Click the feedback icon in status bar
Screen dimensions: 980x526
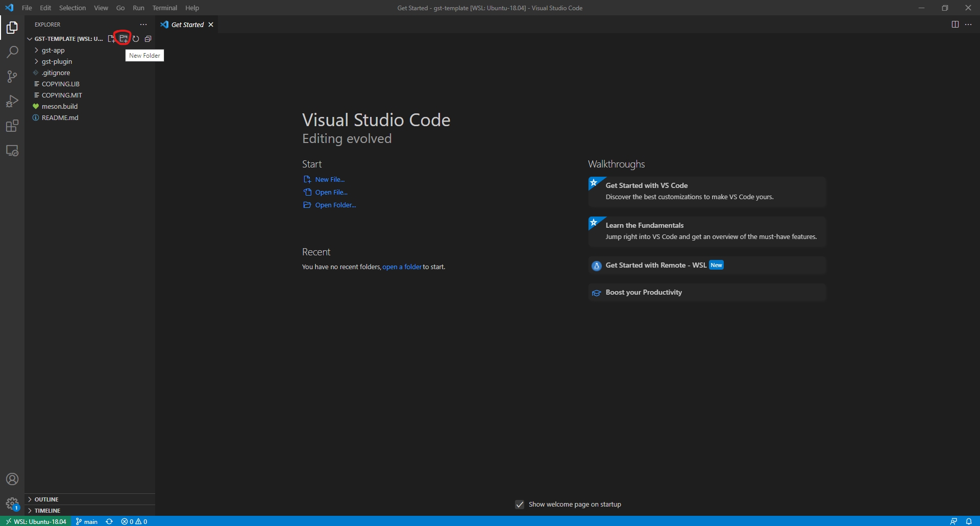953,521
